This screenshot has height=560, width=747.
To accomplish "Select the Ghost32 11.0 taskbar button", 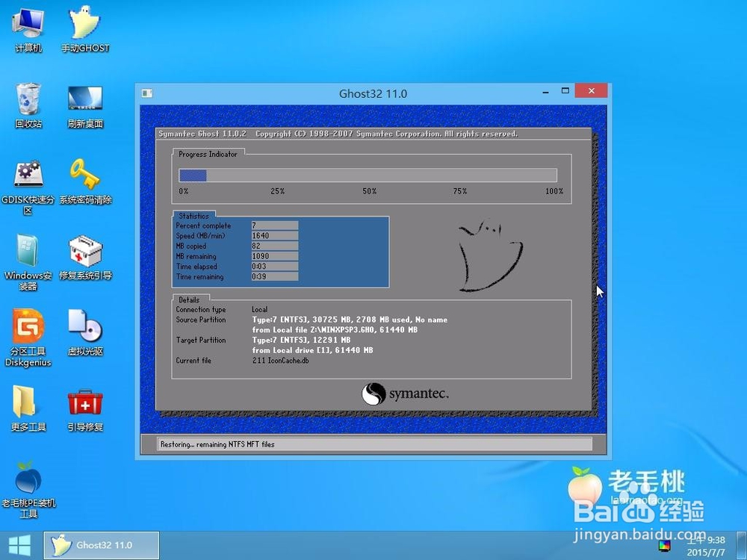I will coord(102,545).
